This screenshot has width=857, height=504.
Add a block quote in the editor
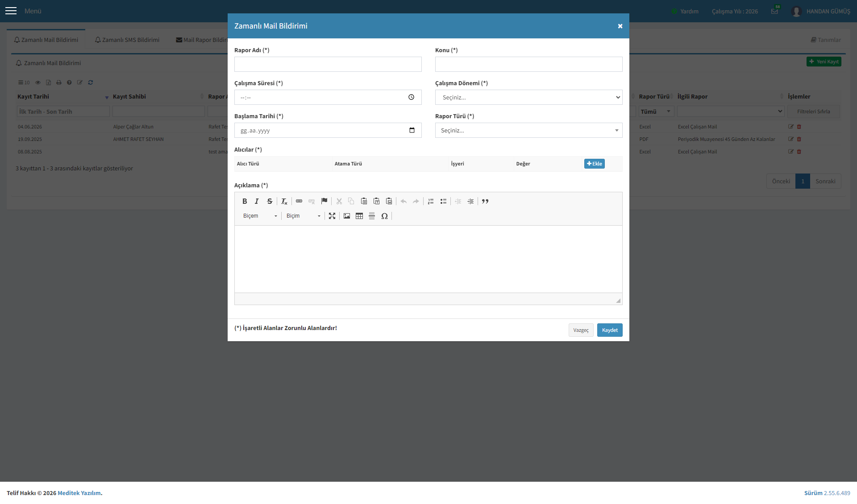pos(485,202)
